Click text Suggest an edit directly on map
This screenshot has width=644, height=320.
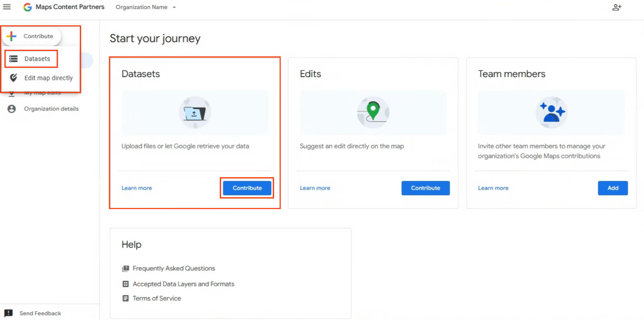352,146
